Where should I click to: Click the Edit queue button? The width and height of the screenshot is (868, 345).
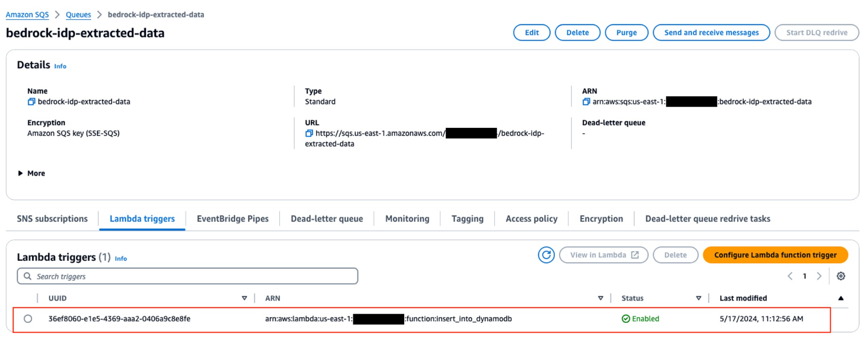(x=532, y=33)
